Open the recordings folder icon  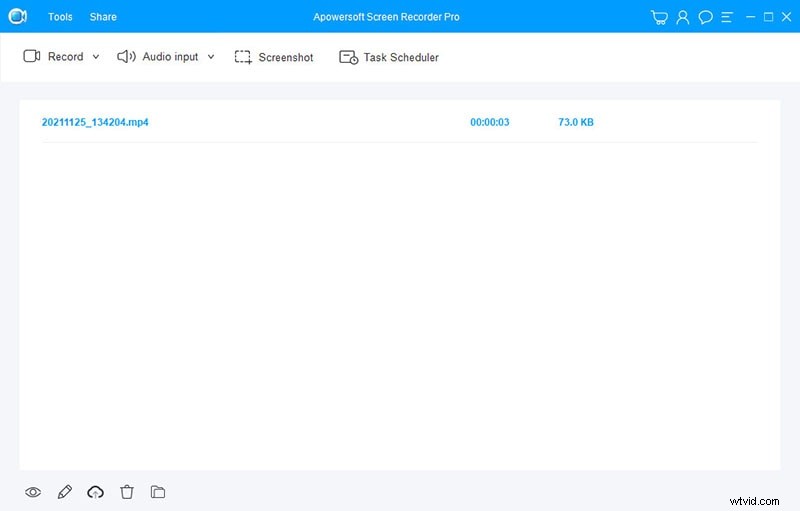[x=158, y=492]
